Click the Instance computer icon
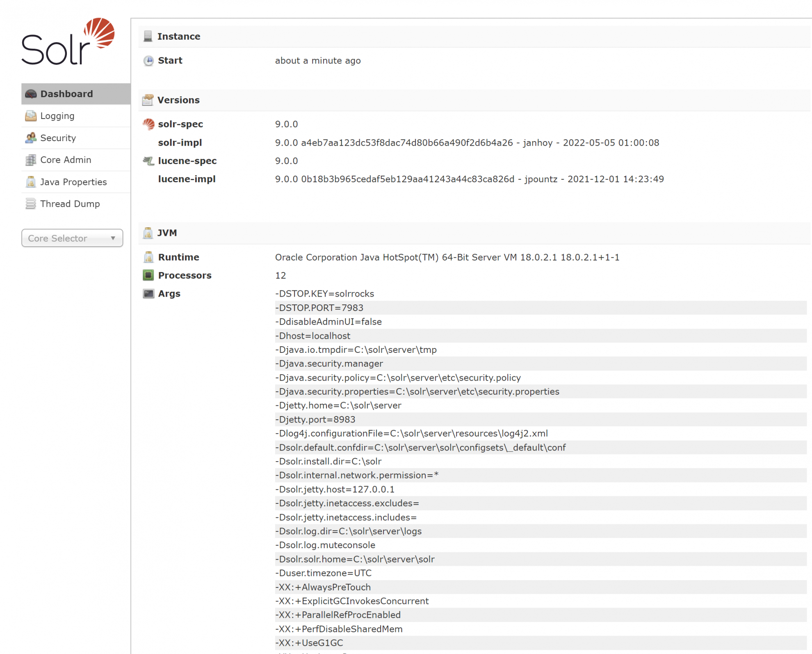The image size is (812, 654). pos(148,36)
